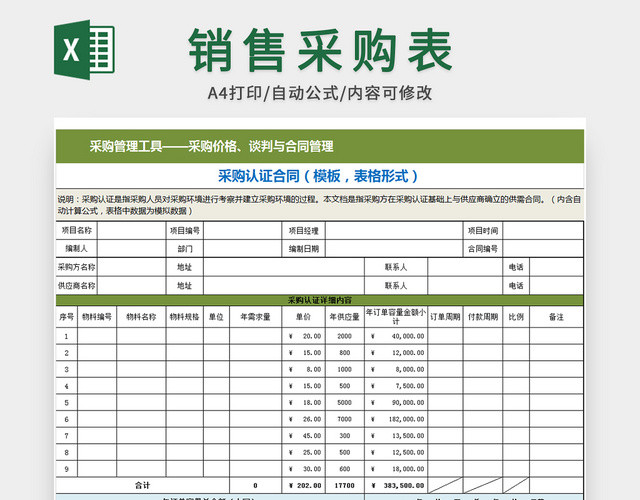Click the 序号 column header
This screenshot has width=640, height=500.
click(x=67, y=317)
